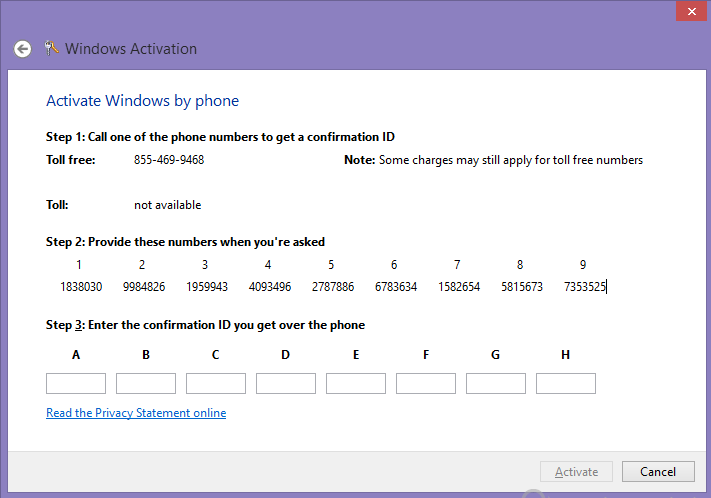Click the Activate button

click(576, 472)
